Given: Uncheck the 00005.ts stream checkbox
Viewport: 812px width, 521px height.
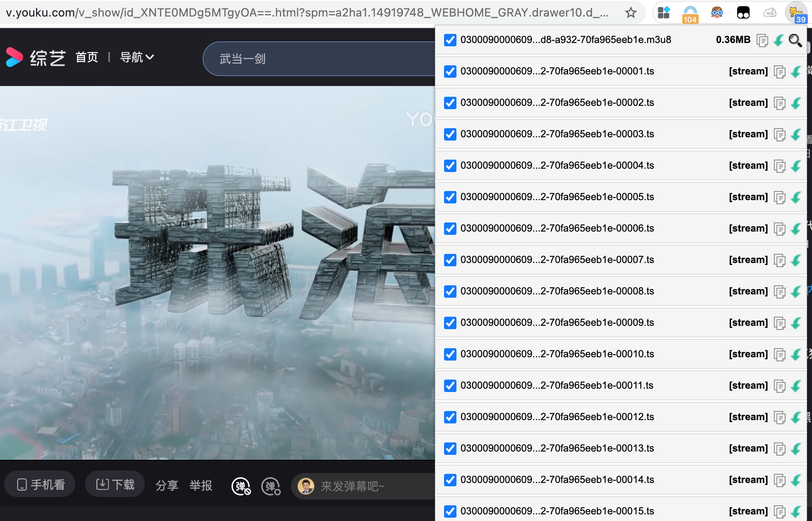Looking at the screenshot, I should pos(450,197).
